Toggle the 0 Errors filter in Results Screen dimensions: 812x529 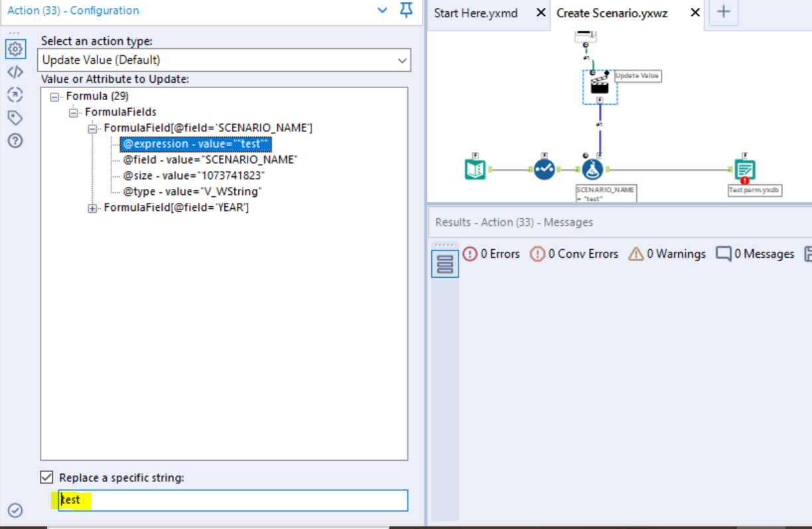492,254
